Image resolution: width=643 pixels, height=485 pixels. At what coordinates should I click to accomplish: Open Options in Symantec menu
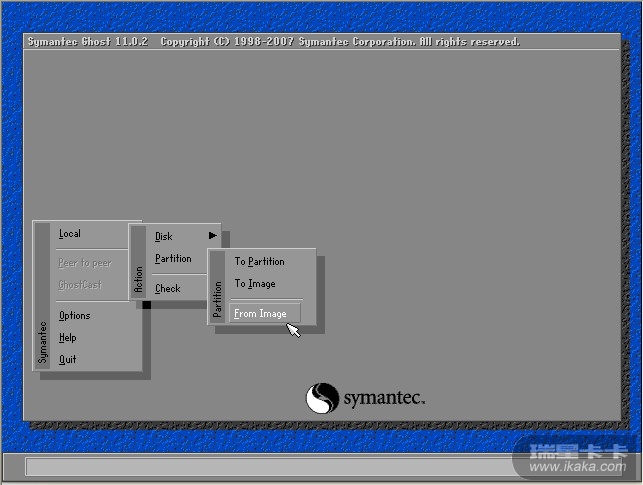click(x=75, y=316)
